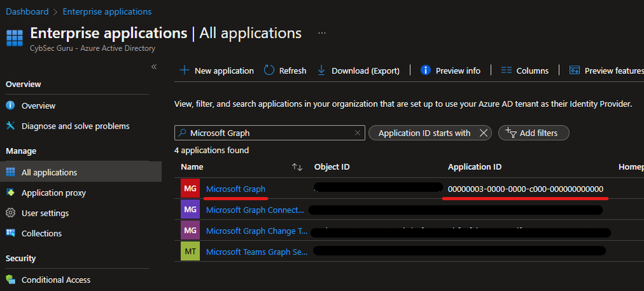Screen dimensions: 644x291
Task: Sort the list by Name column arrows
Action: click(297, 167)
